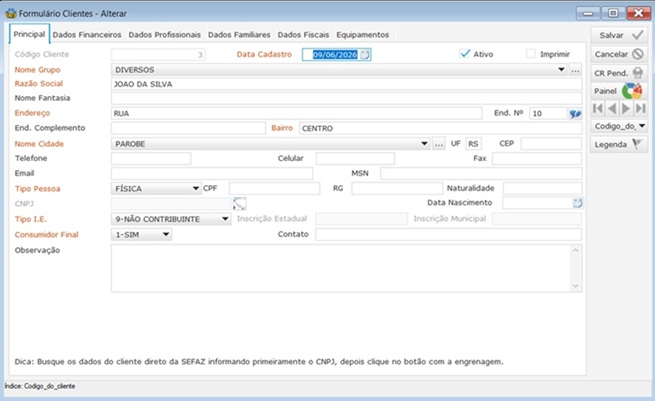Click the Bairro field
The image size is (655, 401).
[x=440, y=128]
